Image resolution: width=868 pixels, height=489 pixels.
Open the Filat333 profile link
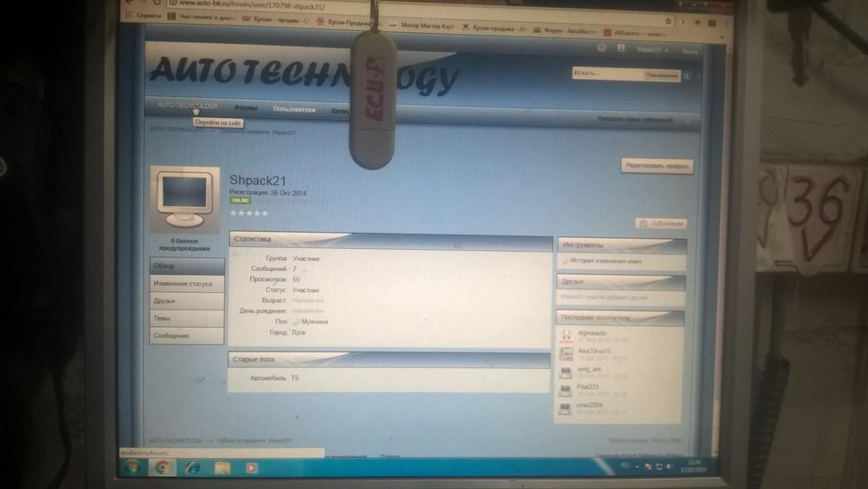pos(588,387)
